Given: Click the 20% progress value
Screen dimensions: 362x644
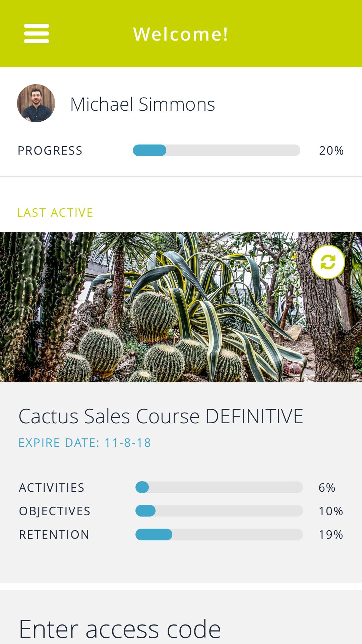Looking at the screenshot, I should click(x=331, y=151).
